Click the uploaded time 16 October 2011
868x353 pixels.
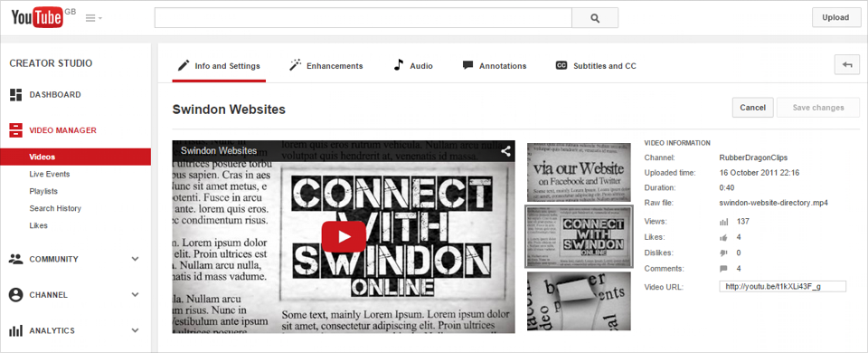[759, 173]
